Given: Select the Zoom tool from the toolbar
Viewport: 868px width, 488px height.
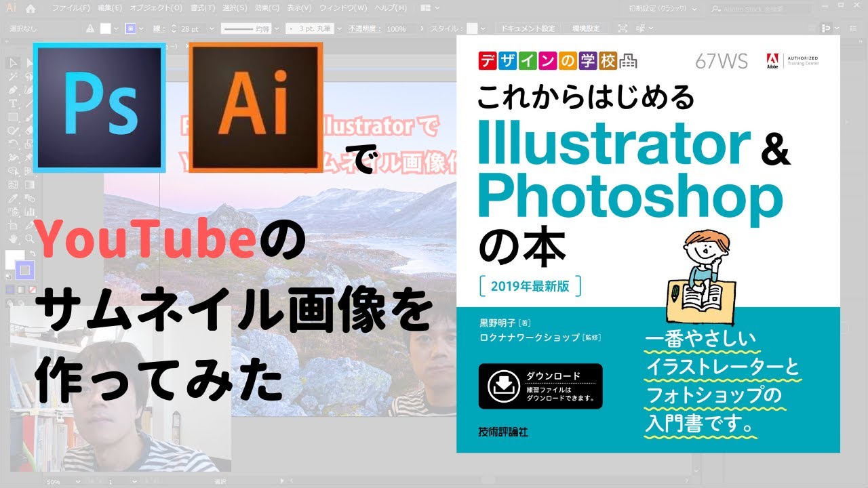Looking at the screenshot, I should (29, 238).
